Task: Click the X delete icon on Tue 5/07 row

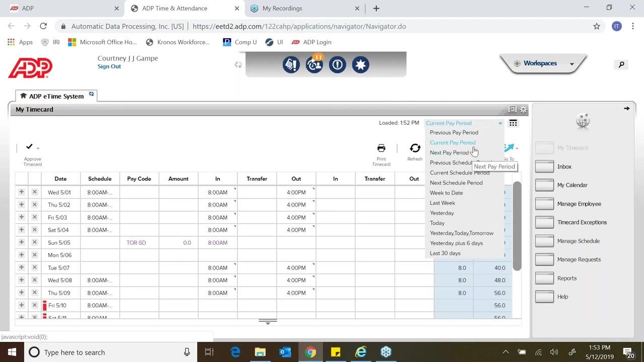Action: coord(34,267)
